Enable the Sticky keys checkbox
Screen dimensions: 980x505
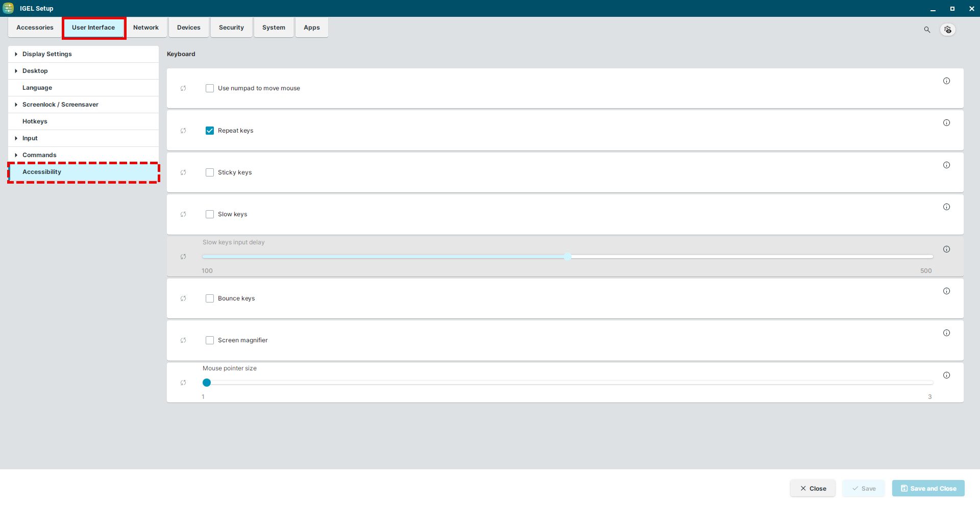tap(210, 172)
